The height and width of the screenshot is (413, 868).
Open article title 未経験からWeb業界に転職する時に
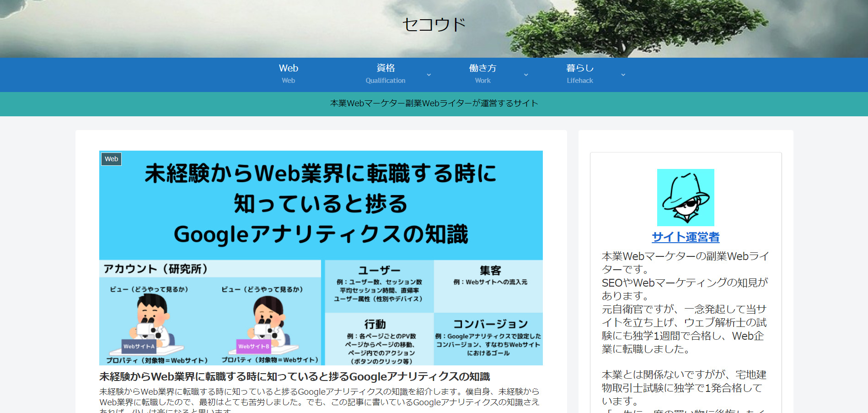click(295, 376)
